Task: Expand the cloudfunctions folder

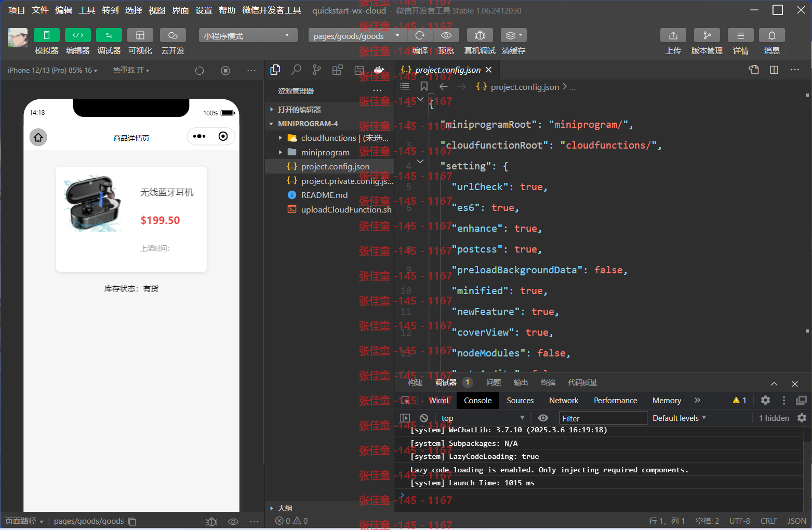Action: tap(281, 138)
